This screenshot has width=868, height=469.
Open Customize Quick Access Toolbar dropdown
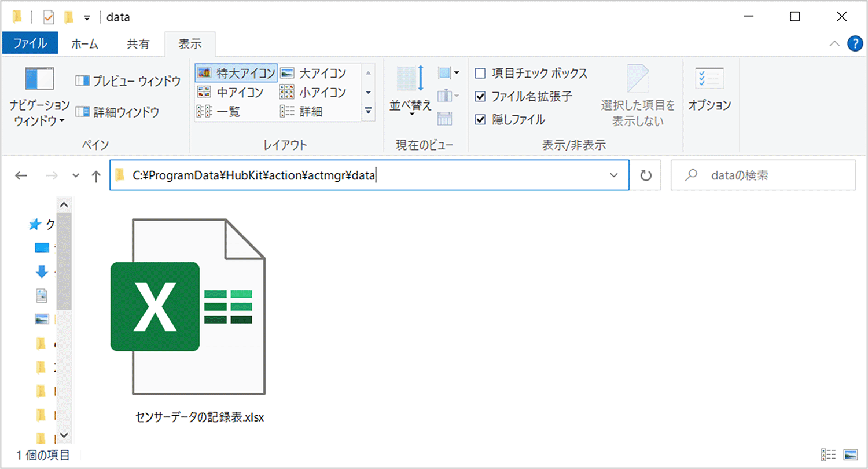[87, 18]
